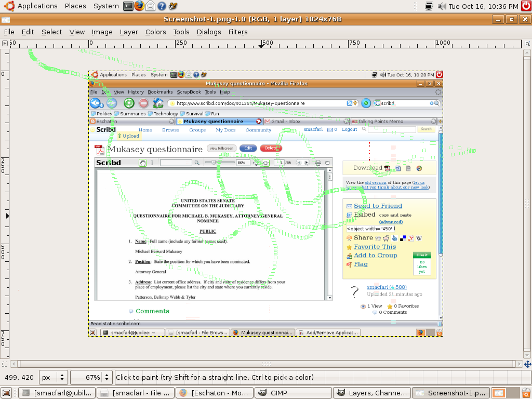Click the date and time clock

pos(483,6)
